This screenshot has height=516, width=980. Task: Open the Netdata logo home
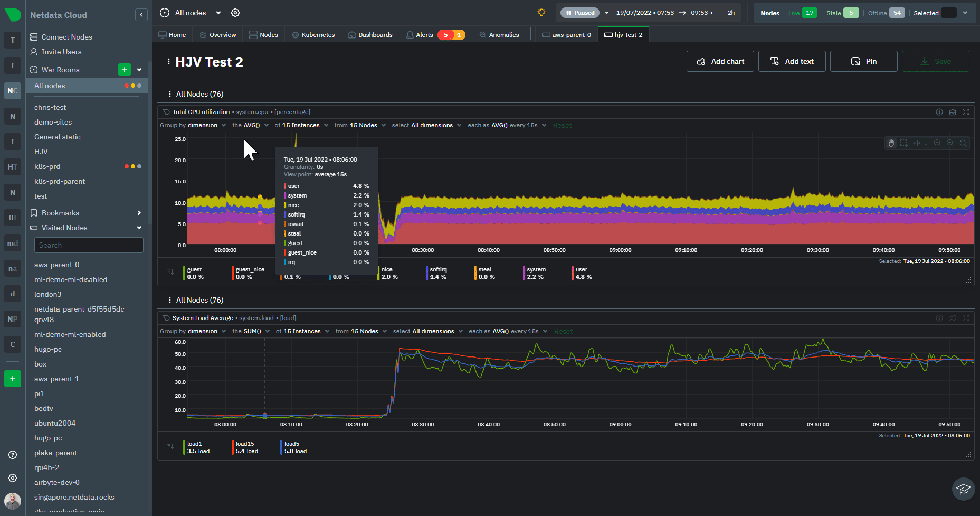coord(13,14)
